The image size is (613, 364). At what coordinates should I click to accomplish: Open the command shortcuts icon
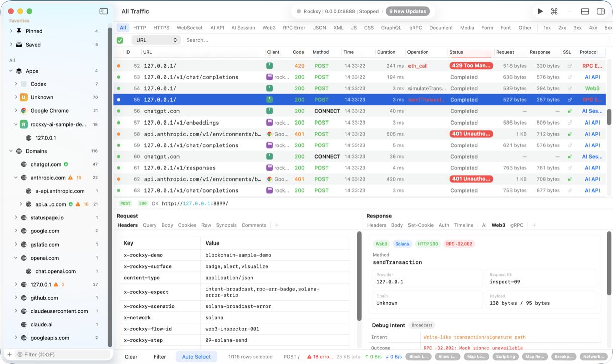[554, 11]
